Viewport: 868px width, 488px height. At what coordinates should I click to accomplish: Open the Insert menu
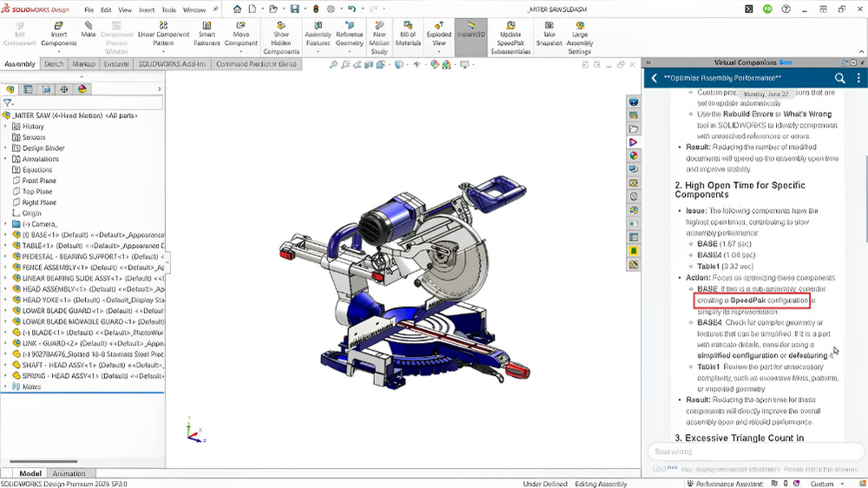click(147, 10)
